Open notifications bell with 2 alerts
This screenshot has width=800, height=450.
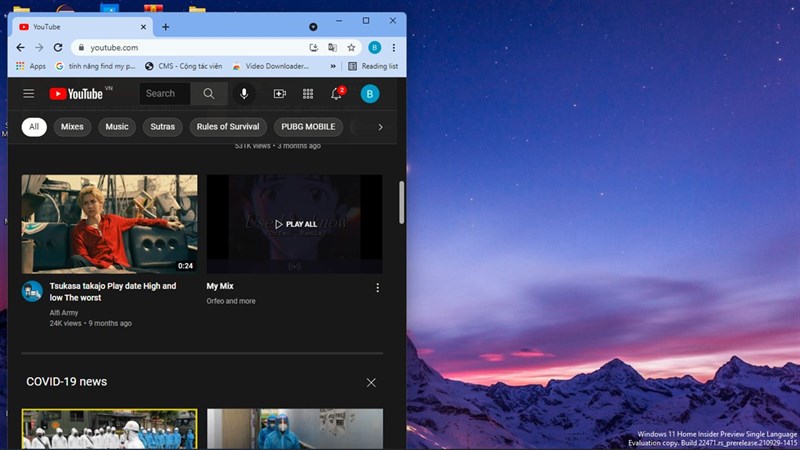(x=336, y=94)
